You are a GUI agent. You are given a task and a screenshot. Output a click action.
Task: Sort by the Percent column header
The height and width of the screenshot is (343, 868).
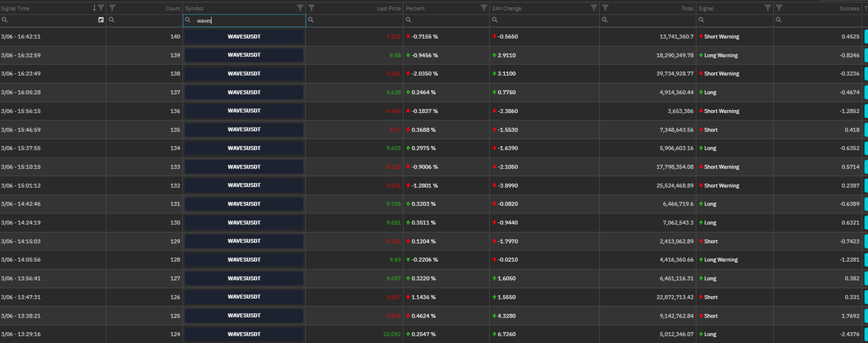pos(415,8)
